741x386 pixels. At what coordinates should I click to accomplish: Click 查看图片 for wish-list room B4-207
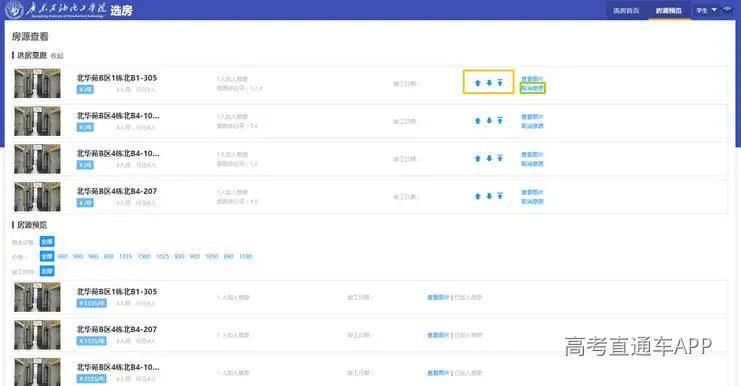point(532,192)
